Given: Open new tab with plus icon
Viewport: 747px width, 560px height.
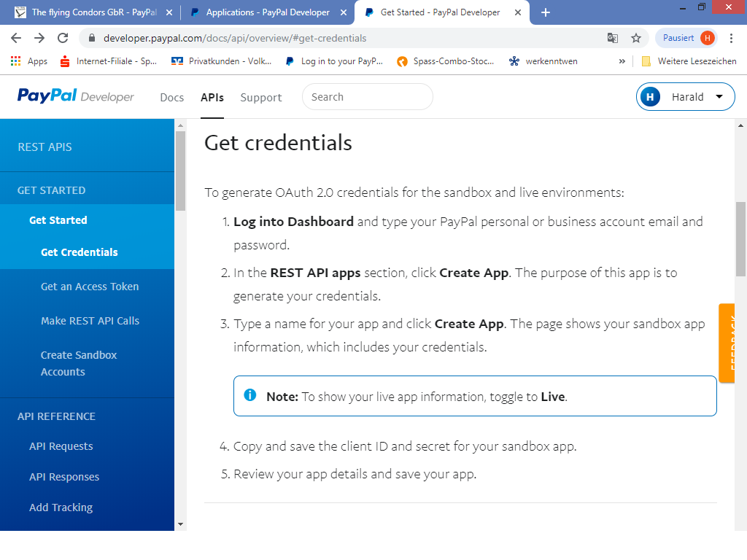Looking at the screenshot, I should (x=545, y=12).
